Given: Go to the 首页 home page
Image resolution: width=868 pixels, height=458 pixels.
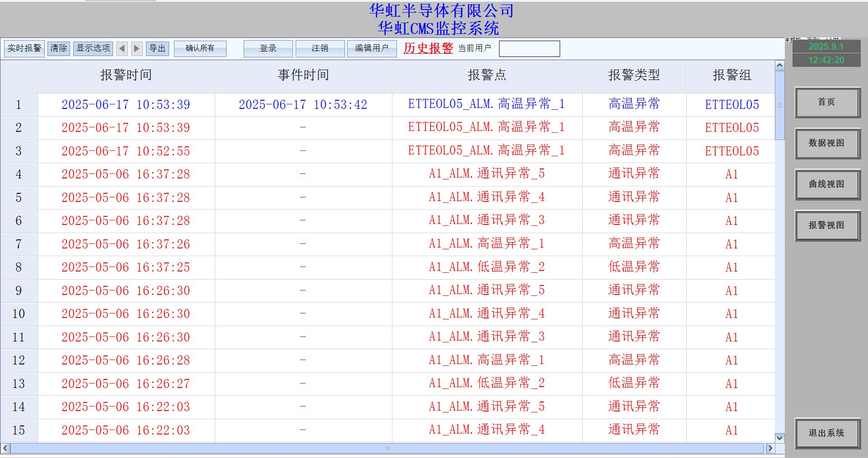Looking at the screenshot, I should pyautogui.click(x=827, y=103).
